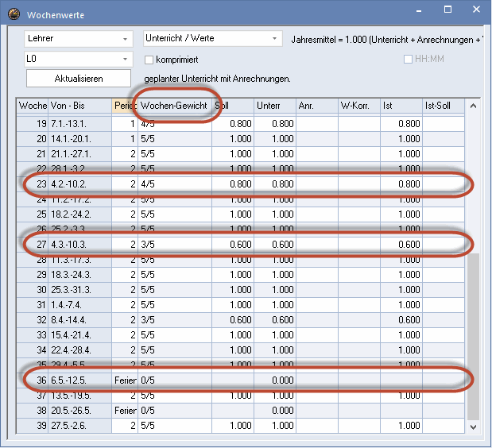Select date cell 8.4.-14.4. of week 32

(x=80, y=320)
